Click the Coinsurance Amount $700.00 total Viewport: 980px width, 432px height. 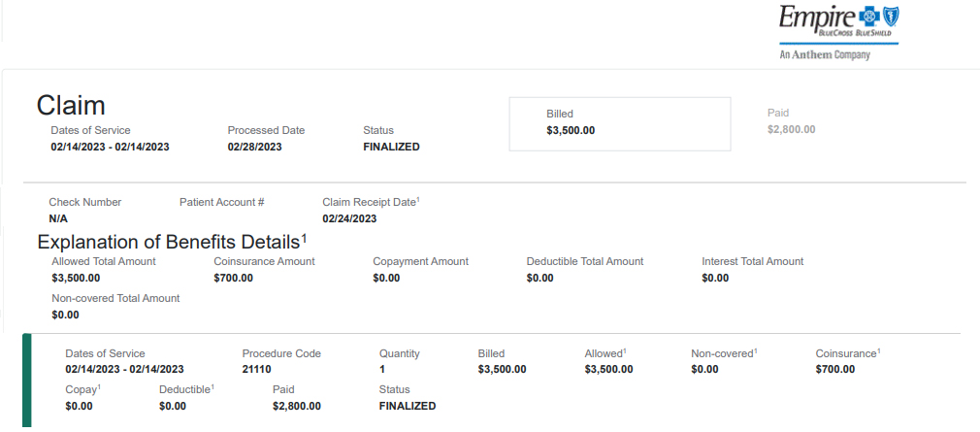pos(233,278)
